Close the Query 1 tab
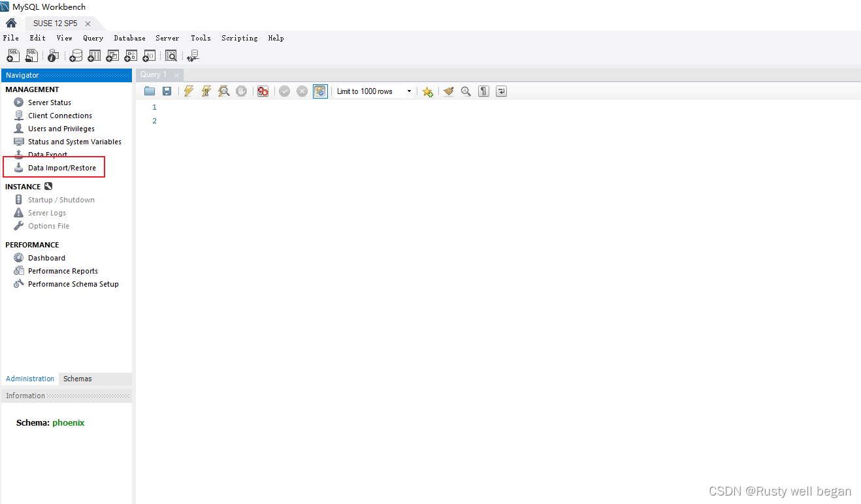Image resolution: width=861 pixels, height=504 pixels. 176,75
